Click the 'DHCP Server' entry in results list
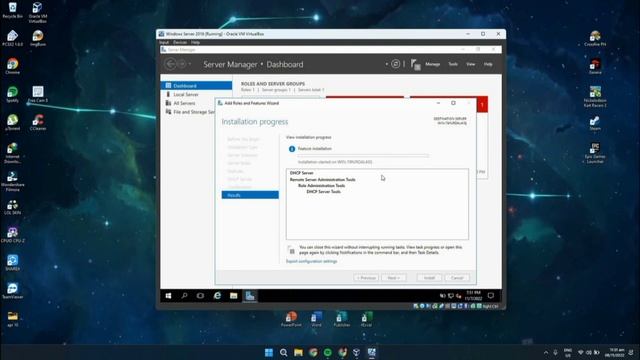The image size is (640, 360). point(302,173)
